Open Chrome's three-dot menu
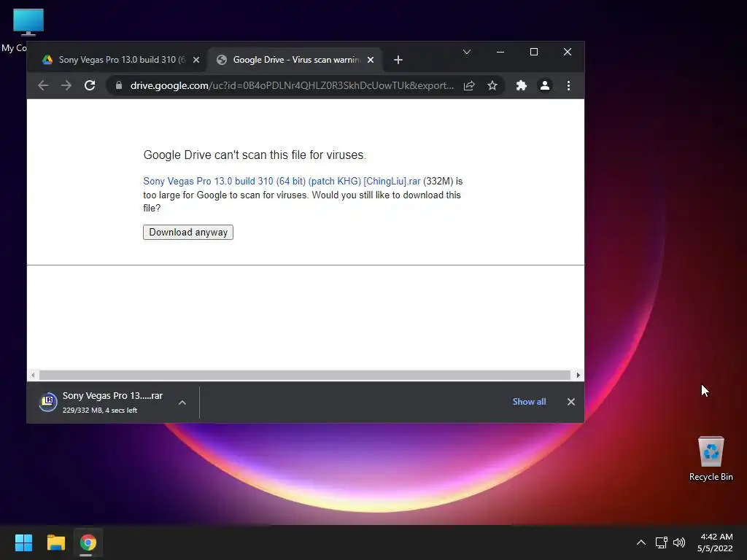The image size is (747, 560). 568,86
